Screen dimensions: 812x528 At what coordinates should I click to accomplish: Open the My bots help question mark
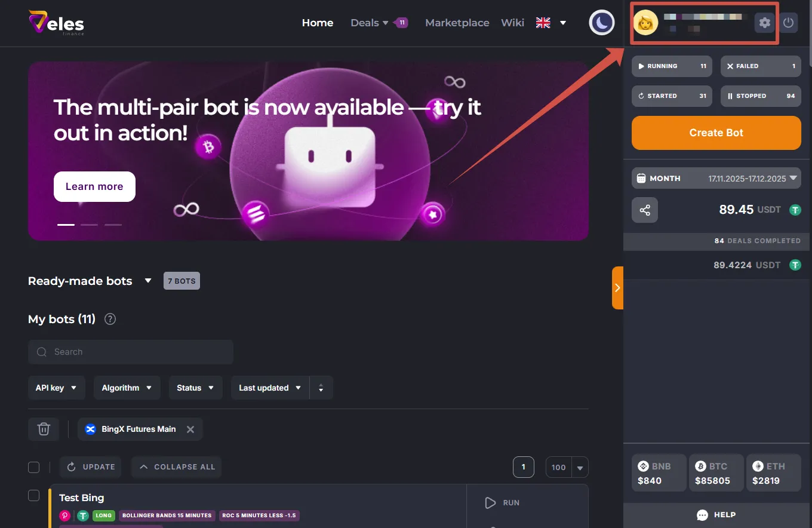(110, 319)
